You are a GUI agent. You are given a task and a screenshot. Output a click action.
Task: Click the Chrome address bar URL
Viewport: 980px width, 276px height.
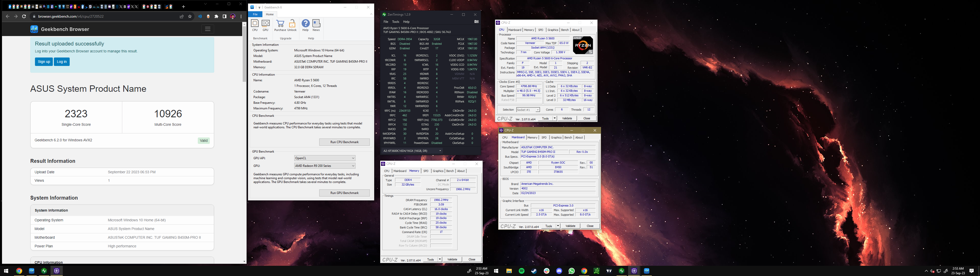(x=71, y=16)
